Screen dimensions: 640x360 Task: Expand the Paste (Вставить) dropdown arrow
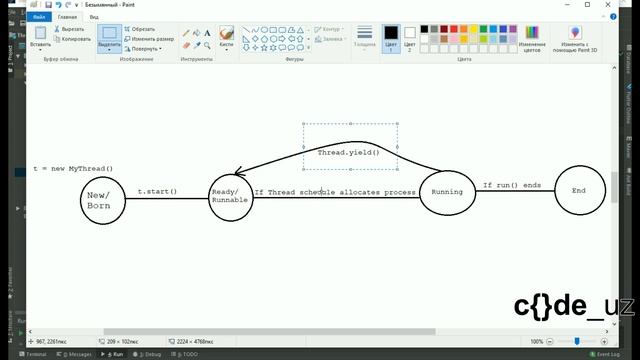pyautogui.click(x=40, y=49)
